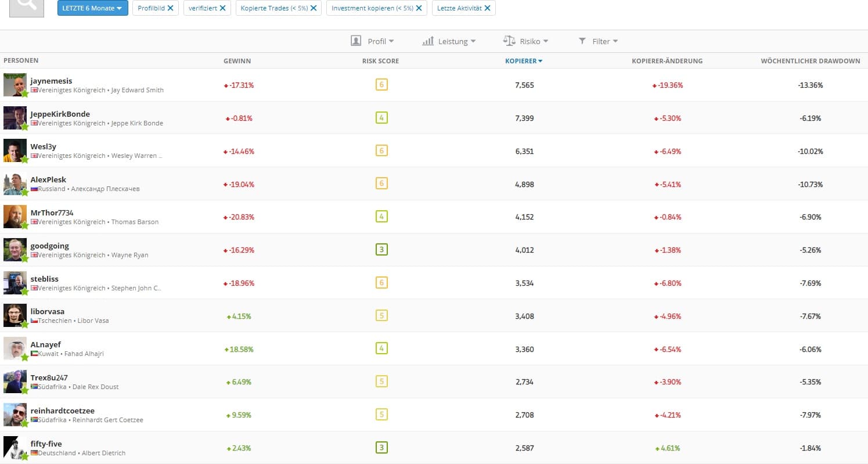Remove the verifiziert filter chip
Screen dimensions: 868x464
pyautogui.click(x=222, y=8)
